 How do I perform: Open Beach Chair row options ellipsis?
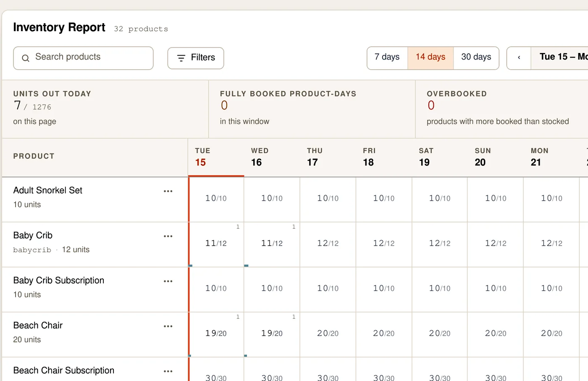coord(168,326)
